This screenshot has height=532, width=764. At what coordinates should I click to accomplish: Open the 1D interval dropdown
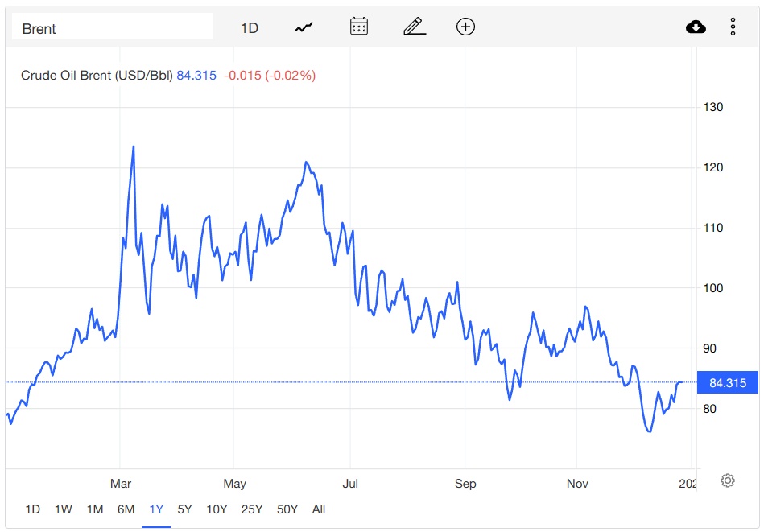250,28
